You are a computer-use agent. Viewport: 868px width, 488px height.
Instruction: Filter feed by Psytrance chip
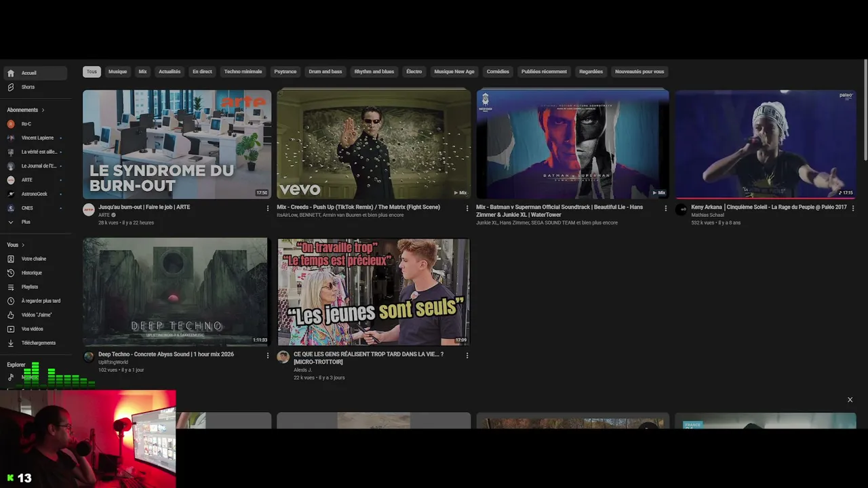click(285, 72)
